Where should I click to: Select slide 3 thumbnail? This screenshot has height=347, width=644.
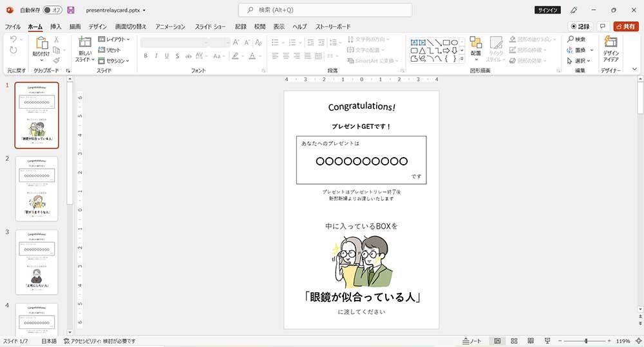[37, 262]
